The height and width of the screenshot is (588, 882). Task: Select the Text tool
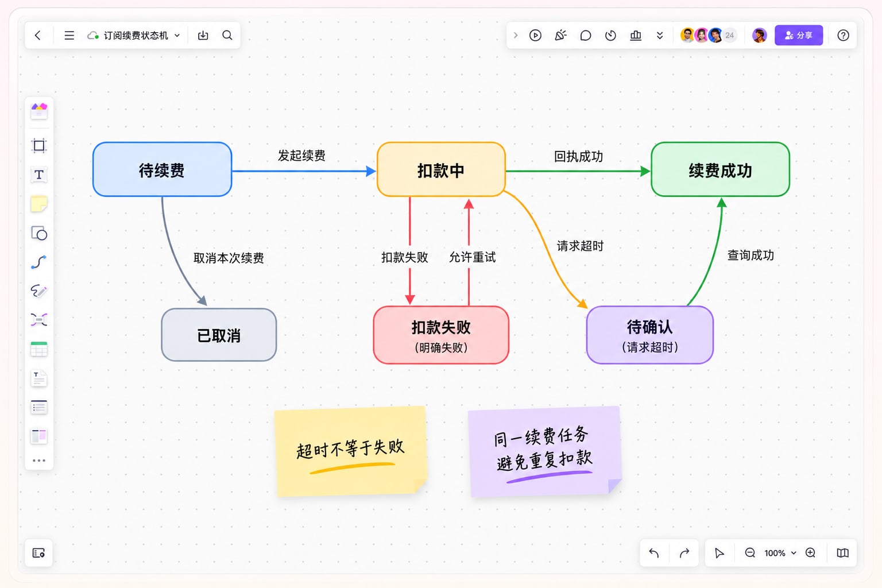(x=39, y=175)
